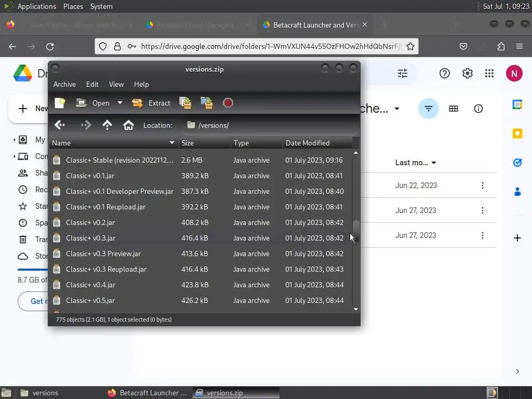Click the Extract button
Viewport: 532px width, 399px height.
pyautogui.click(x=151, y=103)
